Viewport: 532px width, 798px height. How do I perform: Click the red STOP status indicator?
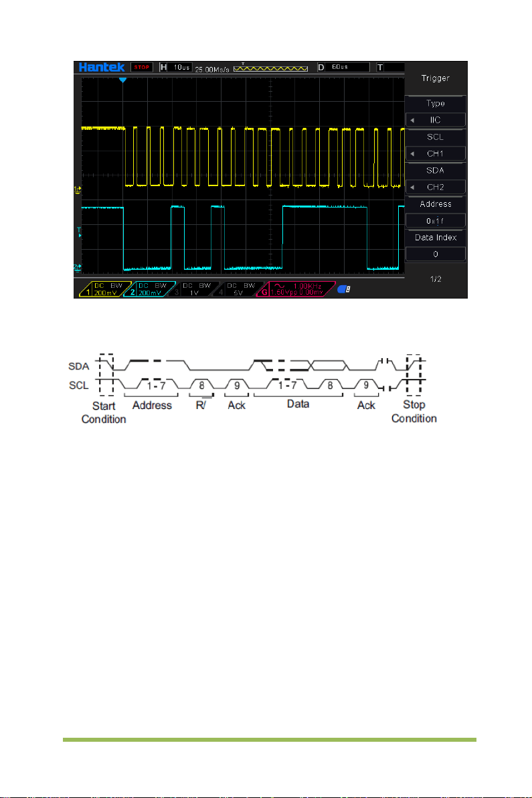(x=141, y=67)
